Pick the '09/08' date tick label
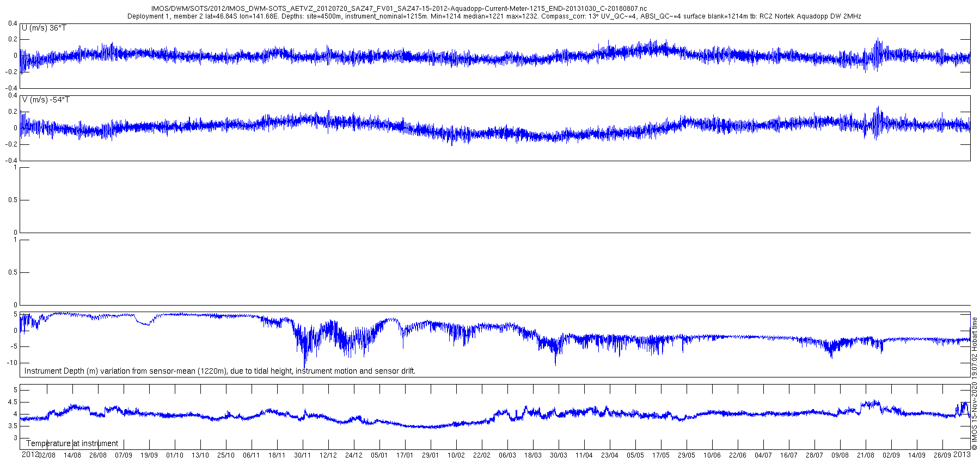980x463 pixels. coord(840,455)
